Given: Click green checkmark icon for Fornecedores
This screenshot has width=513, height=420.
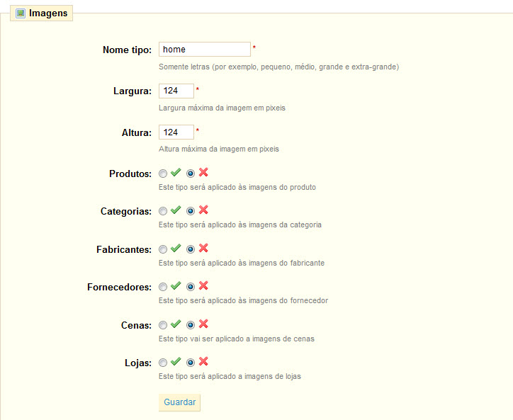Looking at the screenshot, I should (x=176, y=286).
